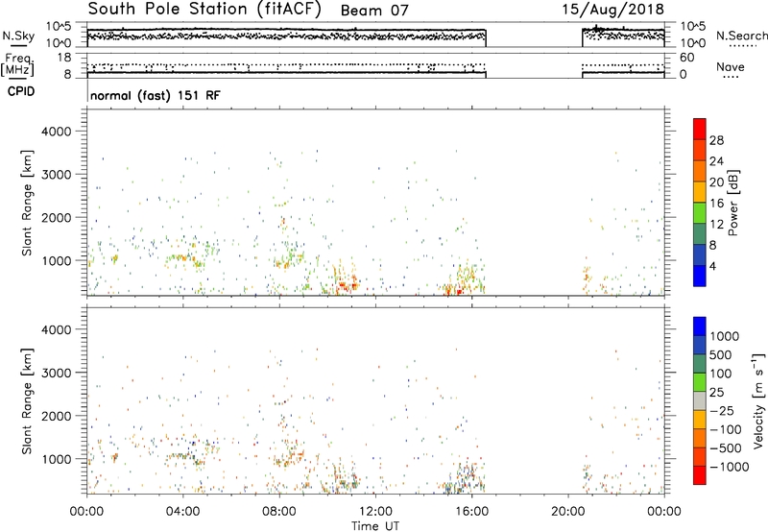Click the 500 tick on the velocity colorbar
This screenshot has width=768, height=532.
[x=720, y=354]
